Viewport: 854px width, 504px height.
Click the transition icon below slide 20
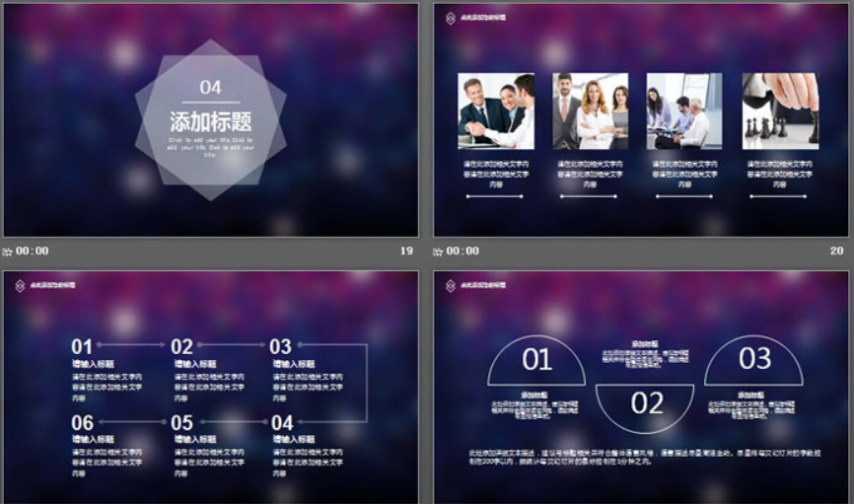pyautogui.click(x=439, y=252)
